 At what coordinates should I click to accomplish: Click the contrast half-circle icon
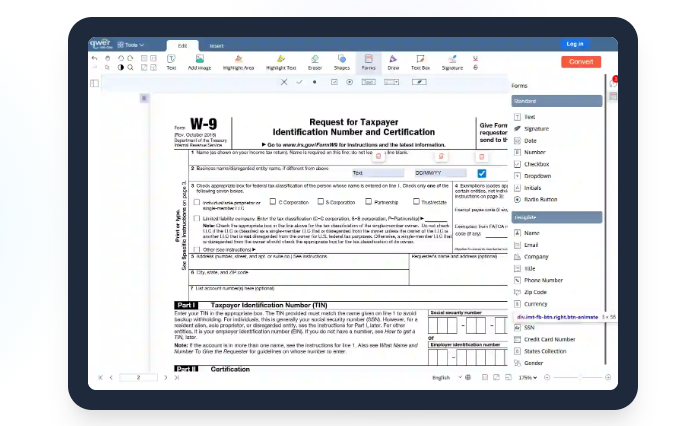[x=121, y=67]
